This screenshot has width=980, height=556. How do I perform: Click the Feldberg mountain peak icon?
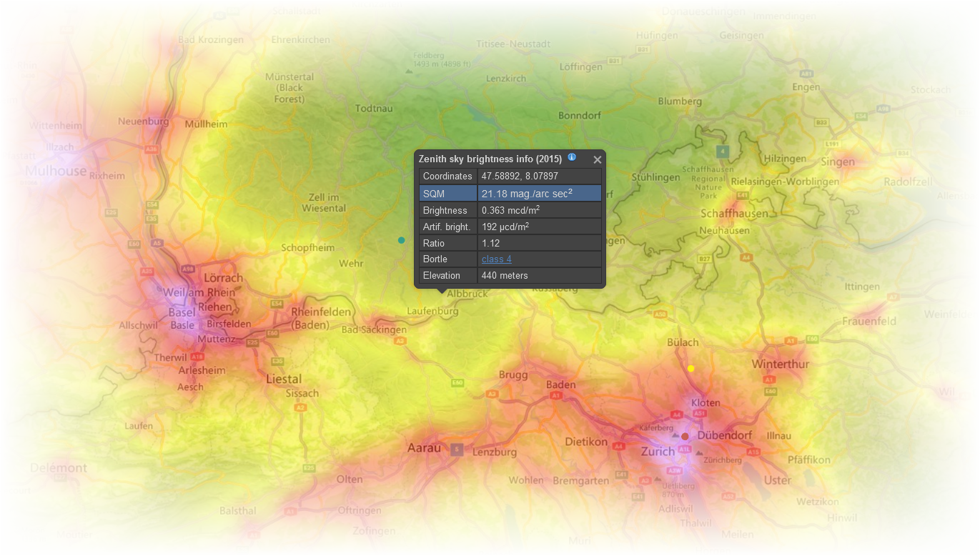[409, 71]
